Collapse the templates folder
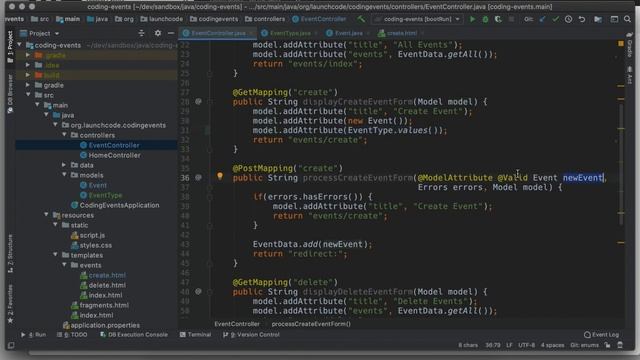 55,255
